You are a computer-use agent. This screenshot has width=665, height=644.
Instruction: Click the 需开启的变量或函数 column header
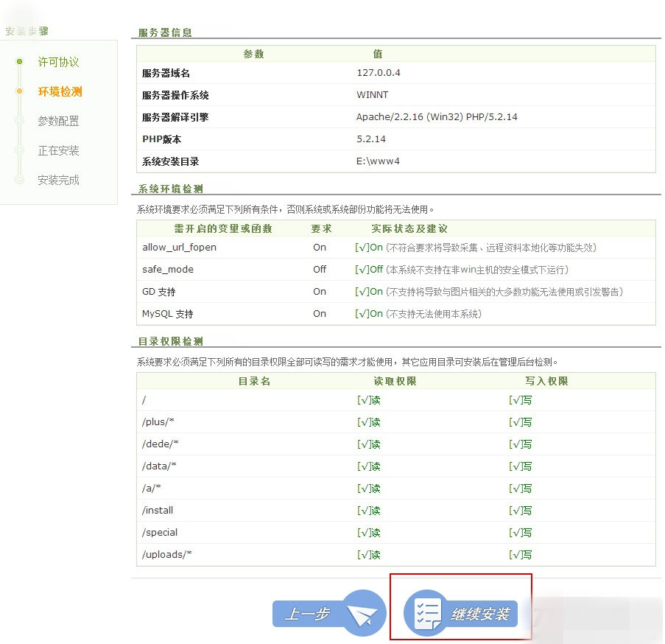[223, 228]
